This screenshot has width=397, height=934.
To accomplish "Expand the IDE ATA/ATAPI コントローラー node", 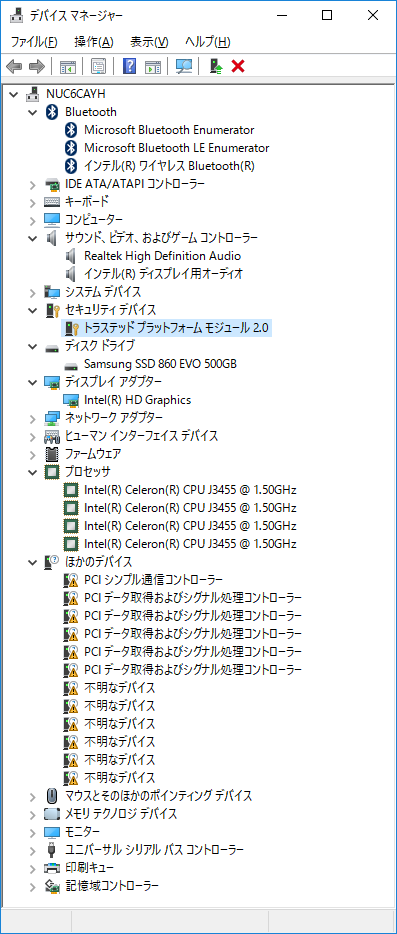I will [33, 184].
